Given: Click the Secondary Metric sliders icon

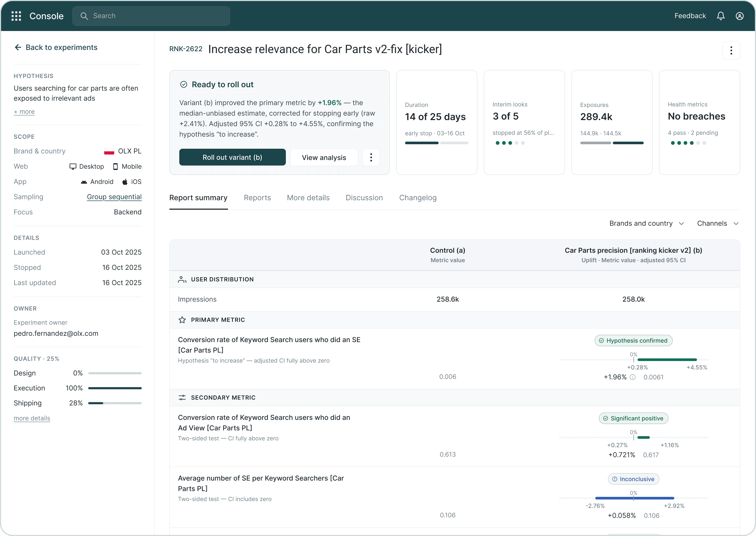Looking at the screenshot, I should click(x=182, y=397).
